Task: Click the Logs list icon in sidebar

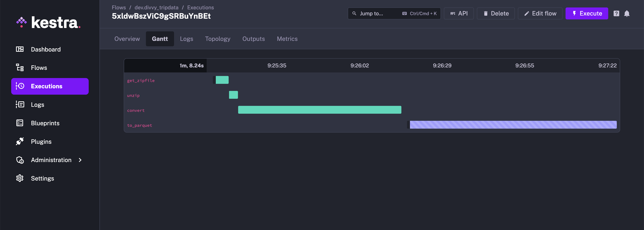Action: coord(20,105)
